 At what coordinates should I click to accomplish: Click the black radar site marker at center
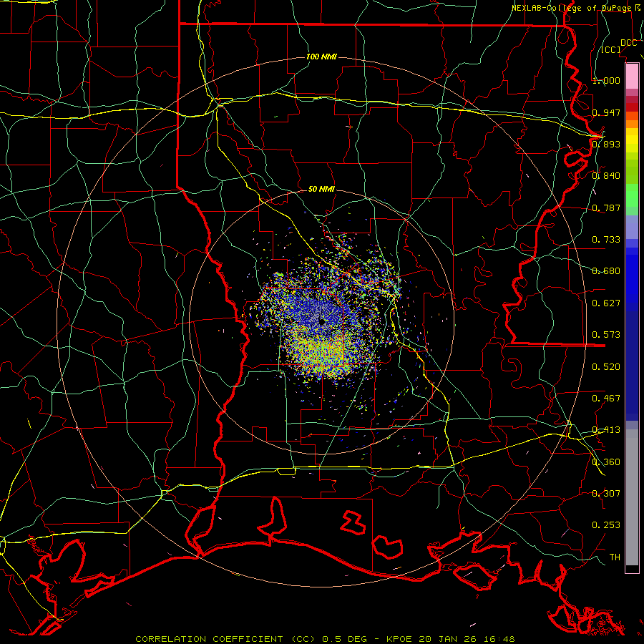[323, 323]
